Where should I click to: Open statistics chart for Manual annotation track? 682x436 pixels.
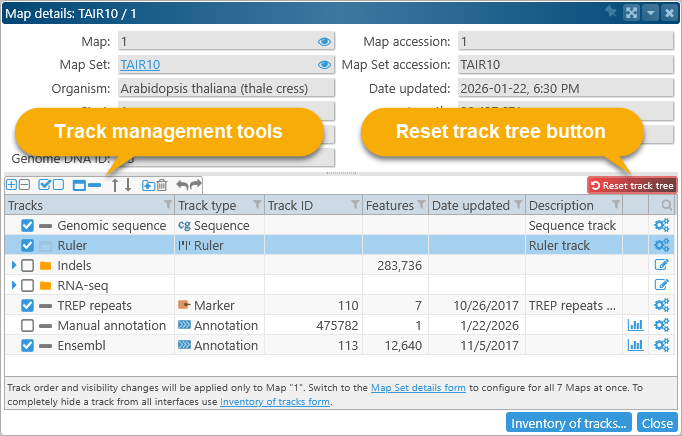pyautogui.click(x=634, y=325)
